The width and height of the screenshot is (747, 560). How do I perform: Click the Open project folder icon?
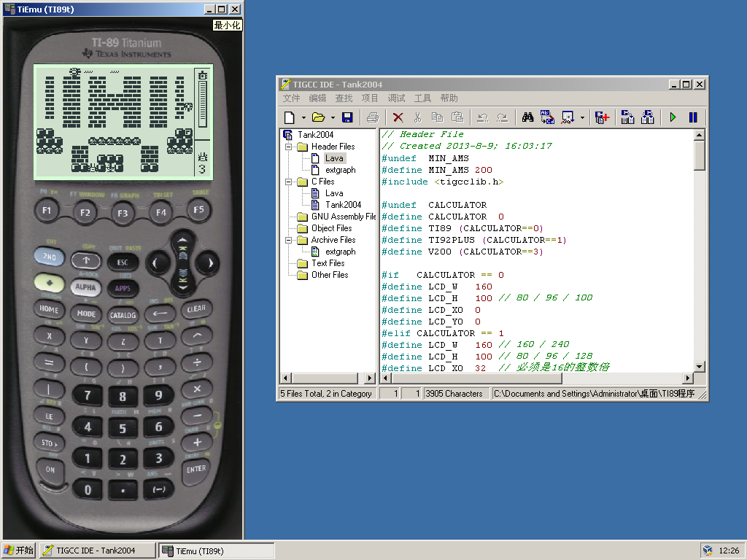318,117
